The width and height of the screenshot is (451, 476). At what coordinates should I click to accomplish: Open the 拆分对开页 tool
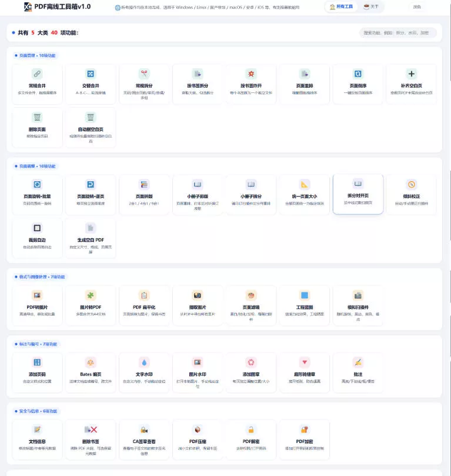point(358,194)
